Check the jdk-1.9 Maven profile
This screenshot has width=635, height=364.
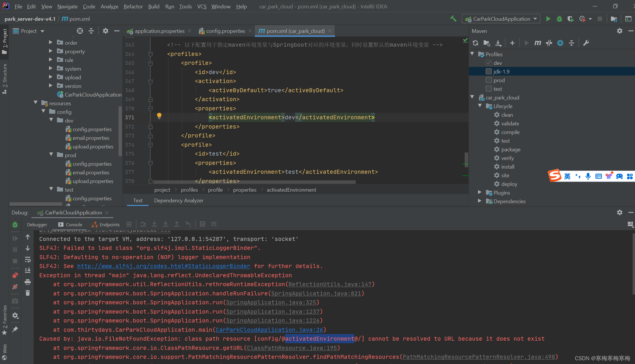pyautogui.click(x=489, y=71)
